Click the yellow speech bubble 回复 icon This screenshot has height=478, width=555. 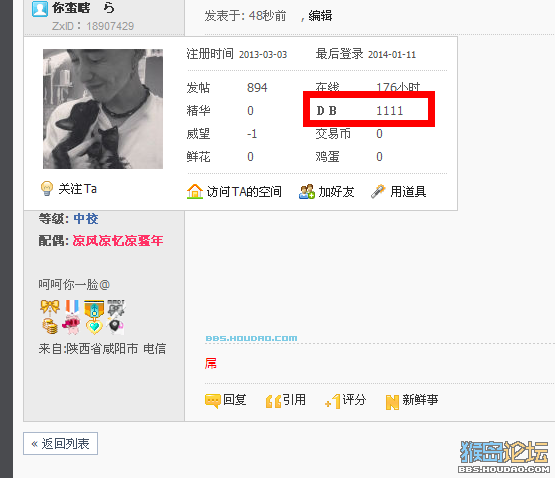coord(213,401)
